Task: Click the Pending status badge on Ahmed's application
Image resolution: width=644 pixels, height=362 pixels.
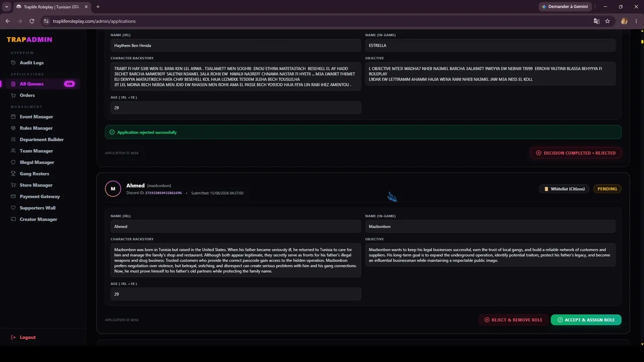Action: coord(607,189)
